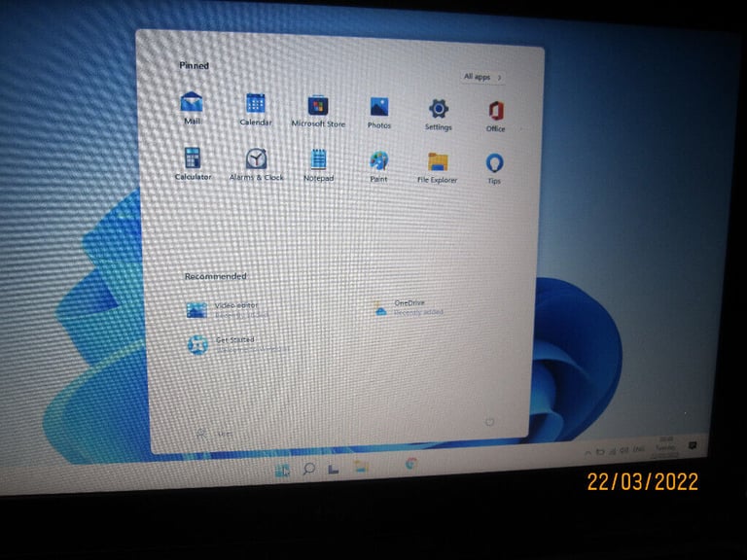Click the taskbar Start button
747x560 pixels.
[x=282, y=471]
